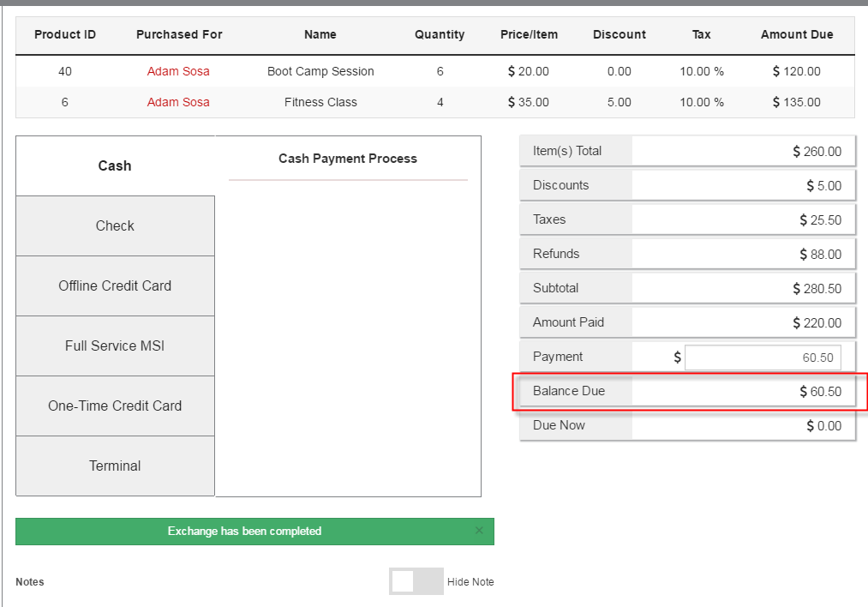The width and height of the screenshot is (868, 607).
Task: Switch to the Check payment method
Action: tap(115, 226)
